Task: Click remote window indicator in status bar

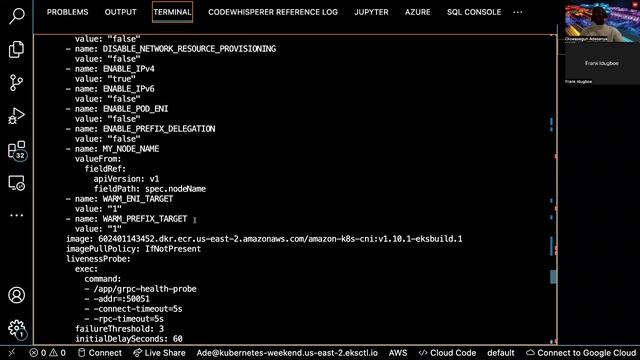Action: pos(11,353)
